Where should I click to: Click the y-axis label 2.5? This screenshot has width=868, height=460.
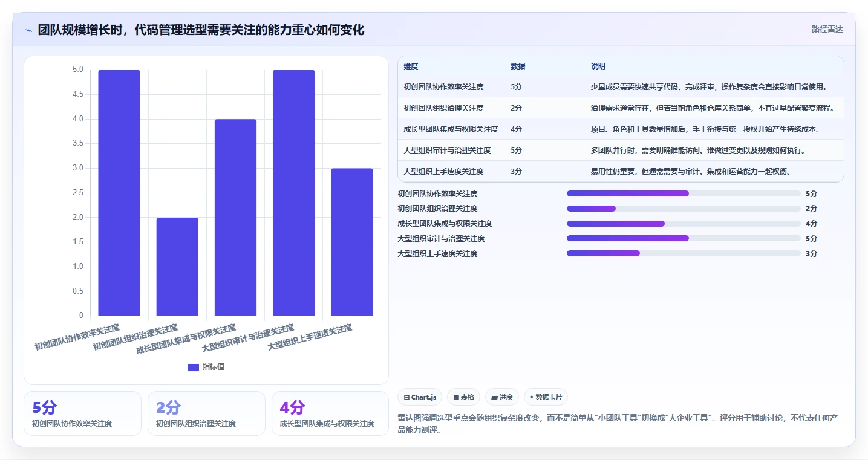tap(77, 193)
